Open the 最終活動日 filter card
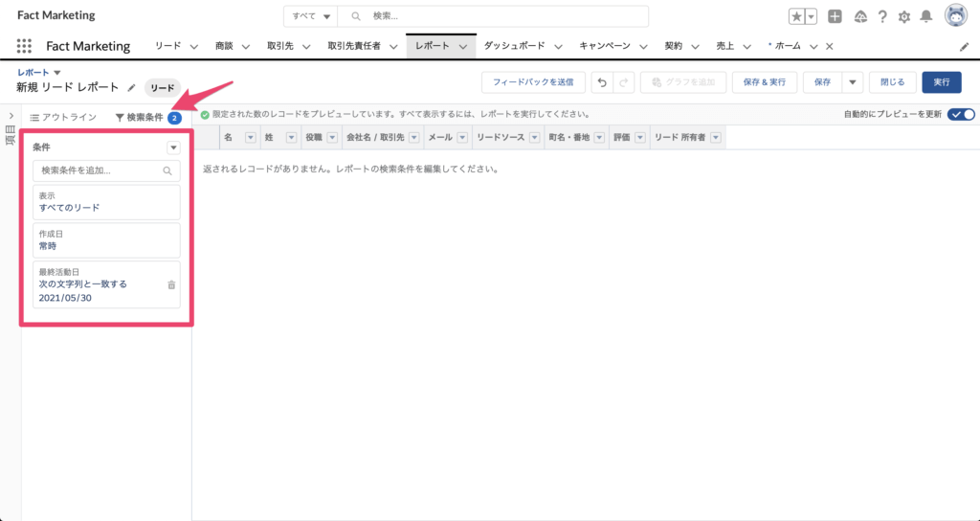 (106, 284)
